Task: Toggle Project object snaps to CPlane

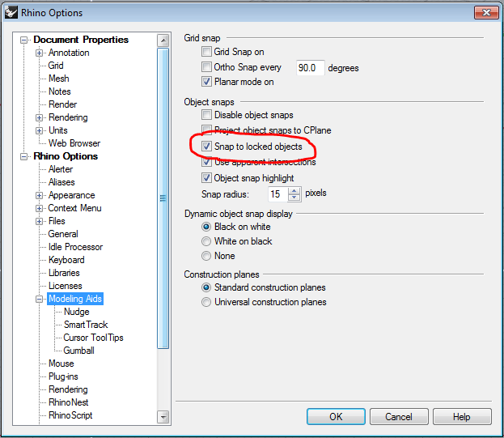Action: [206, 130]
